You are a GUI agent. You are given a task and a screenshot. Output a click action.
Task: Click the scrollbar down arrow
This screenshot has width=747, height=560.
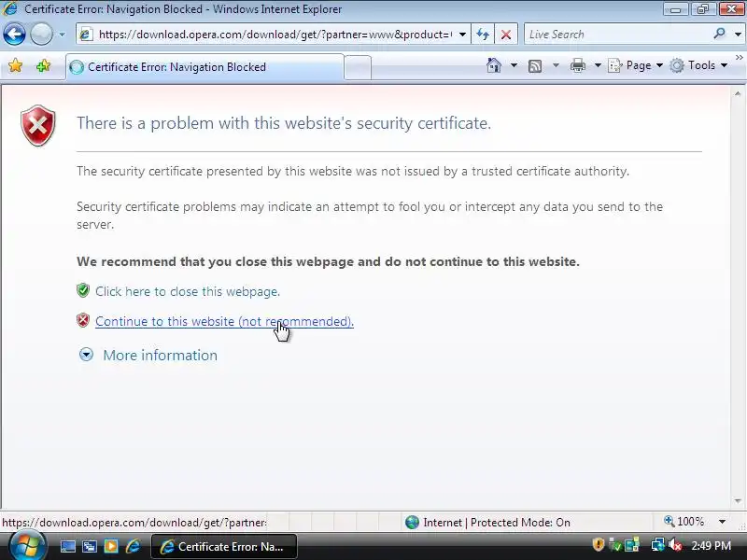point(738,501)
